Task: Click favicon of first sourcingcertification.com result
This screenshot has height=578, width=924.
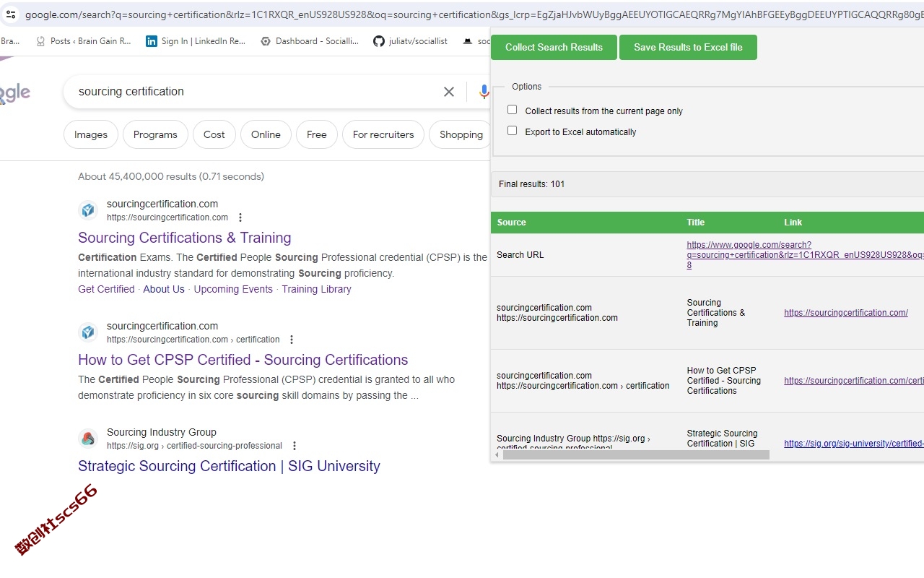Action: pos(88,210)
